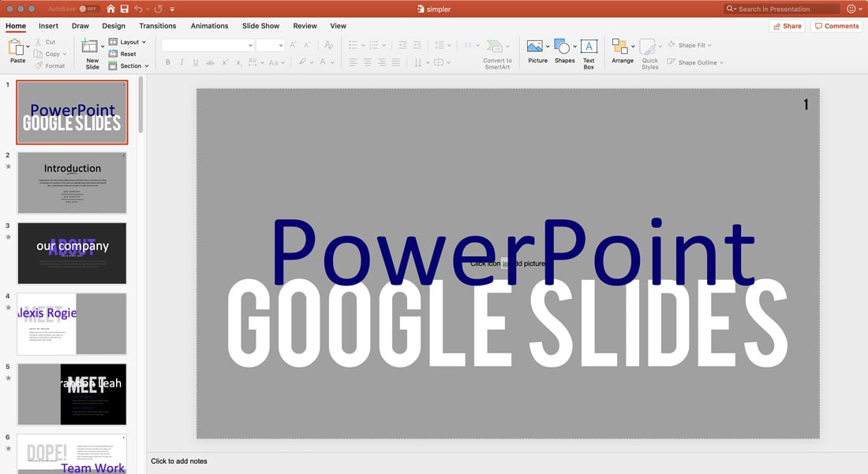
Task: Click the Search in Presentation field
Action: click(782, 9)
